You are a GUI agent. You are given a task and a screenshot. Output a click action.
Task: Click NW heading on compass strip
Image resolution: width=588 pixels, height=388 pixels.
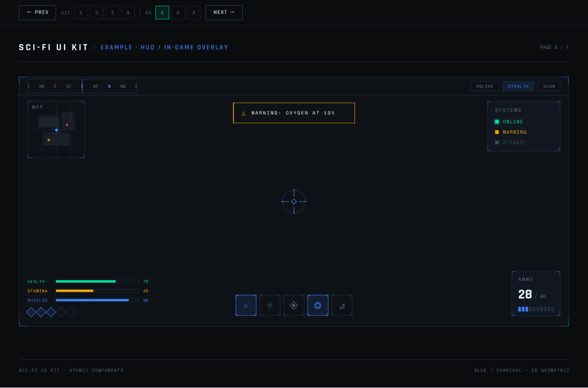tap(123, 86)
